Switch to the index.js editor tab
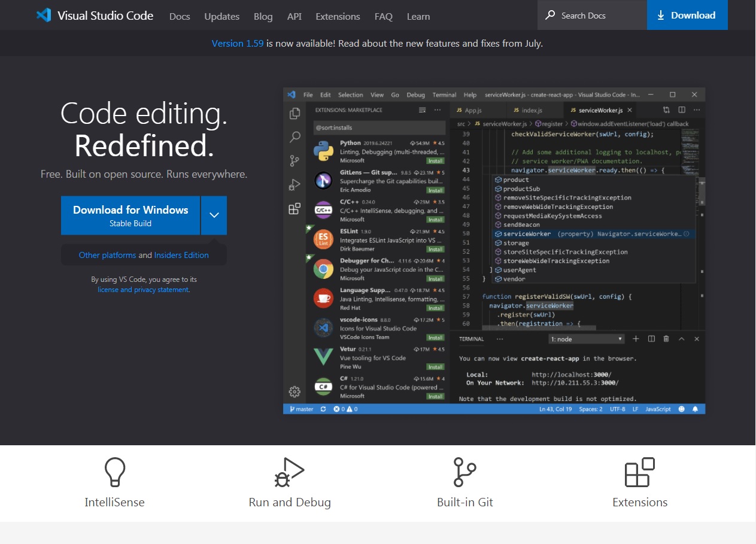 coord(534,110)
